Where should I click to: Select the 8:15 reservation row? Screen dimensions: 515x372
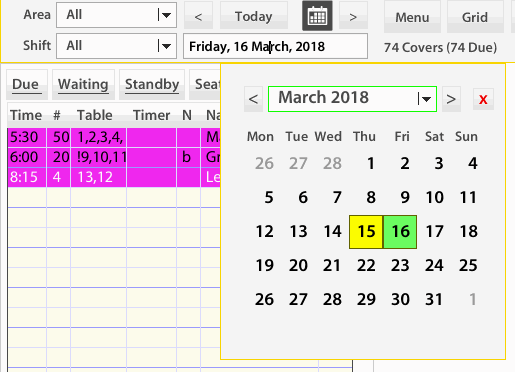[x=114, y=177]
